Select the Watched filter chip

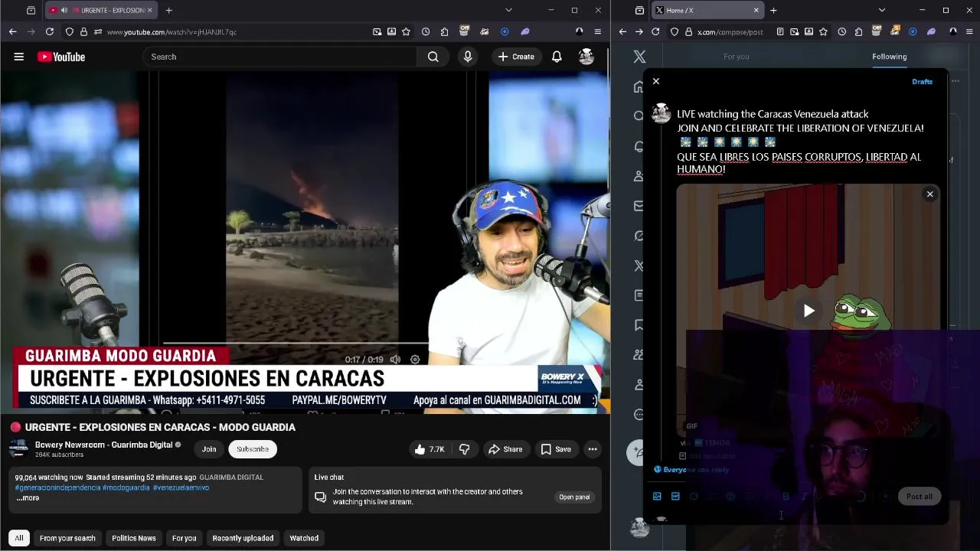[x=304, y=538]
